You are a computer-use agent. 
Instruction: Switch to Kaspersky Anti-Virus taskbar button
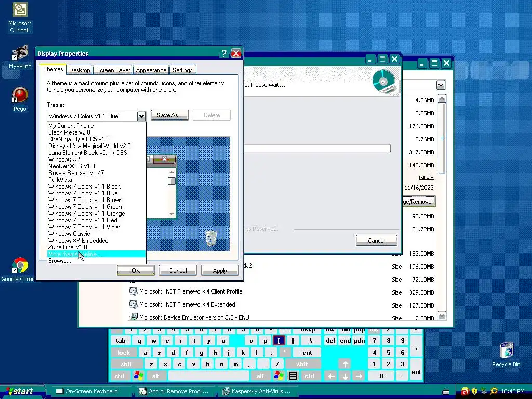click(x=257, y=391)
